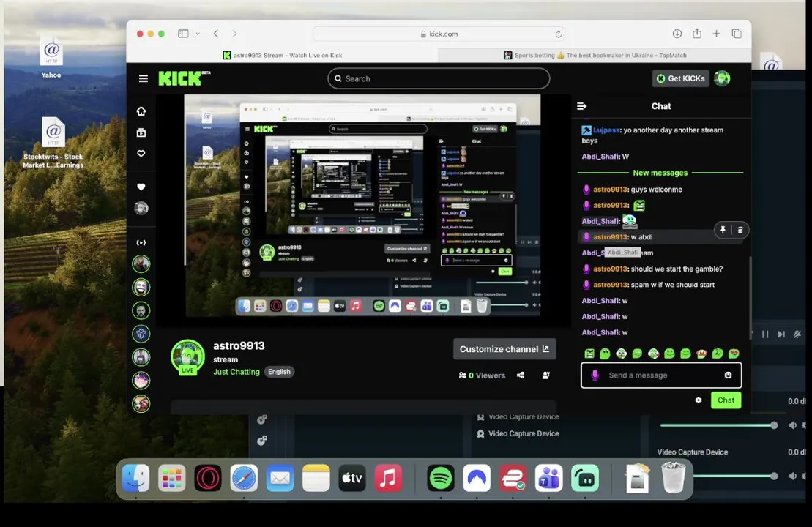Click the green Chat send button

(x=726, y=400)
